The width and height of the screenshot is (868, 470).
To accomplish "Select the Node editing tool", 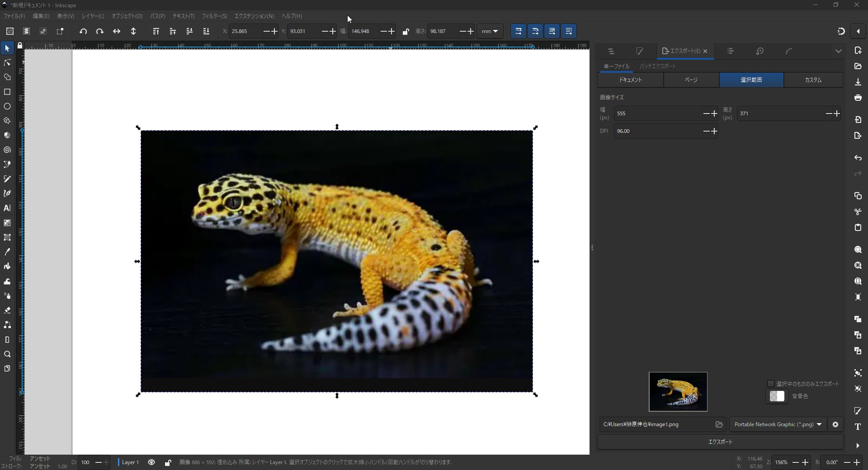I will pyautogui.click(x=7, y=63).
